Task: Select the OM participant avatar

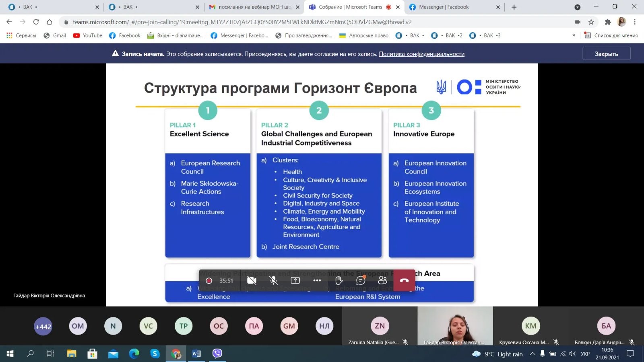Action: [78, 326]
